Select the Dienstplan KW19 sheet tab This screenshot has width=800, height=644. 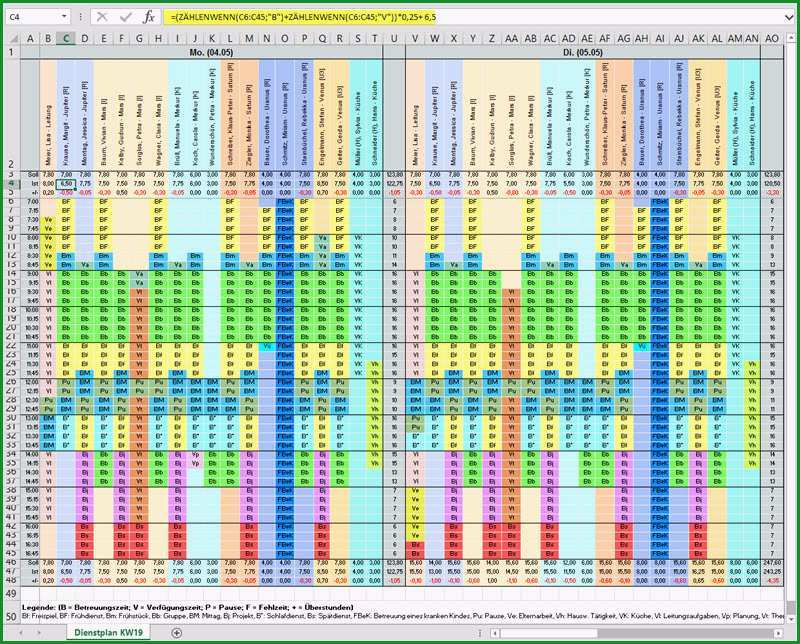click(x=108, y=633)
